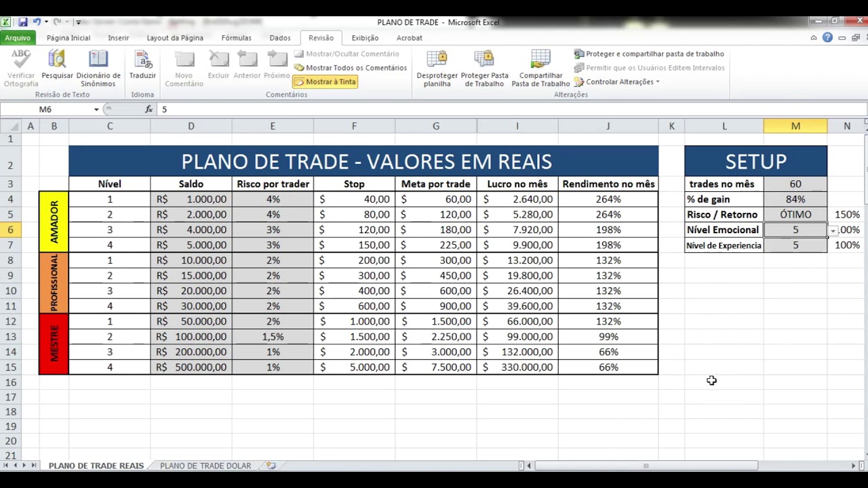Select PLANO DE TRADE REAIS sheet tab
Image resolution: width=868 pixels, height=488 pixels.
coord(96,466)
